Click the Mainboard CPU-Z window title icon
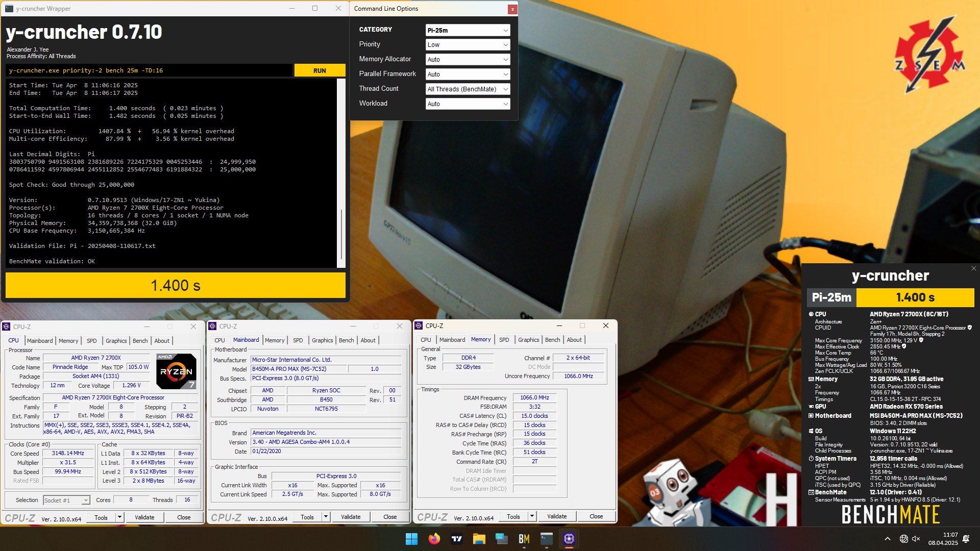This screenshot has width=980, height=551. pos(213,326)
